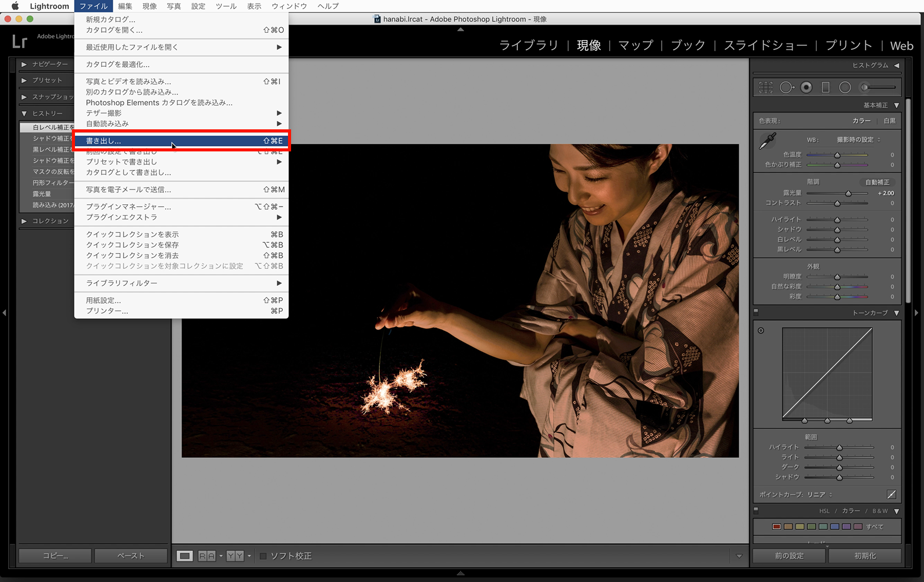Click the 露光量 exposure slider handle

coord(849,193)
